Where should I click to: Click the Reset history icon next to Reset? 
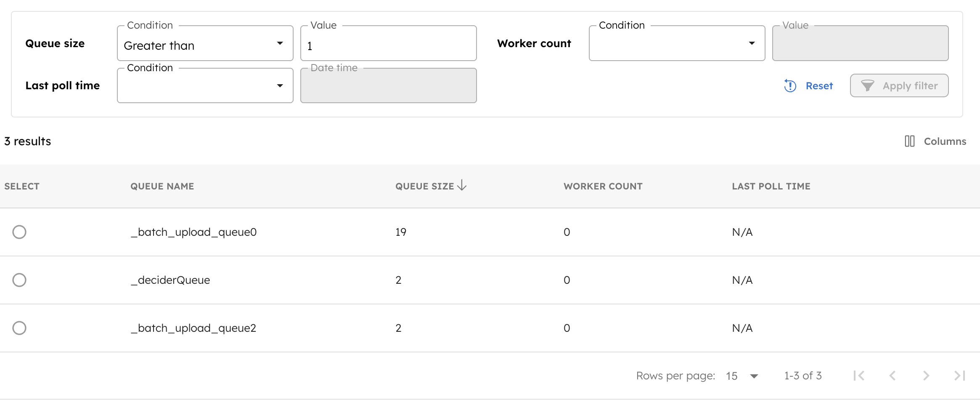[x=790, y=85]
